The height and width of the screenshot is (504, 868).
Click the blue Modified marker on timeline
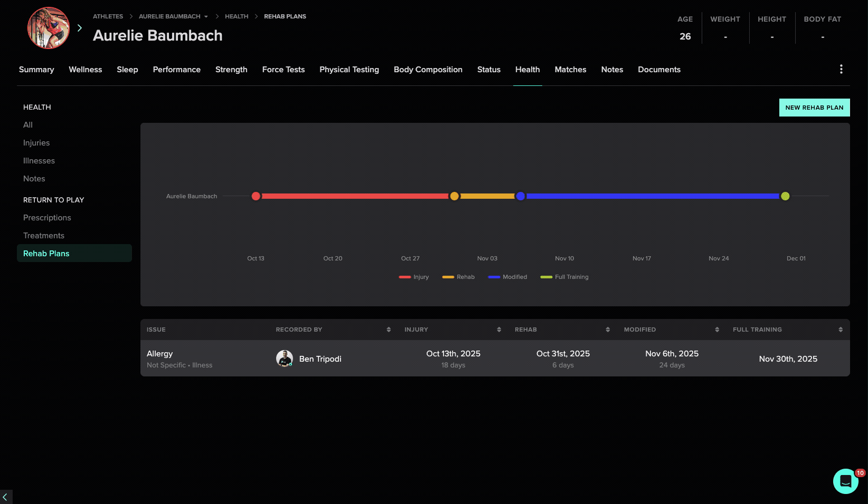click(520, 196)
